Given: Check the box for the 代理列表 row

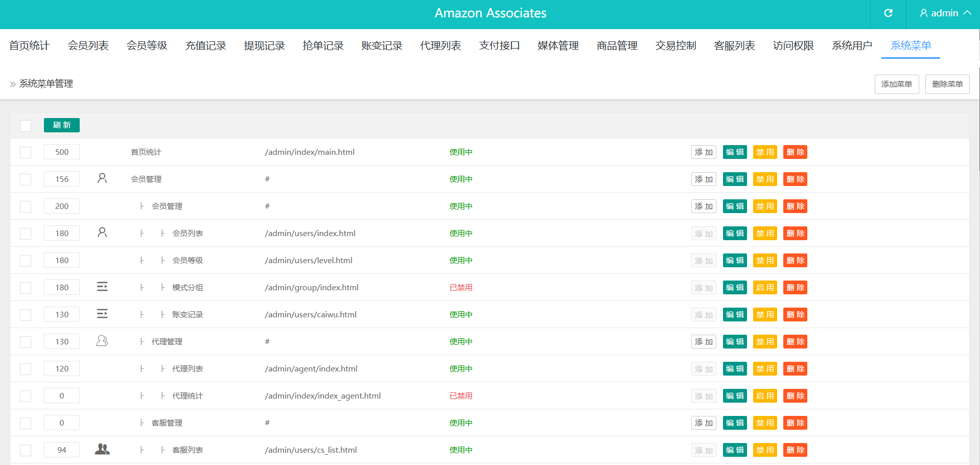Looking at the screenshot, I should tap(26, 369).
